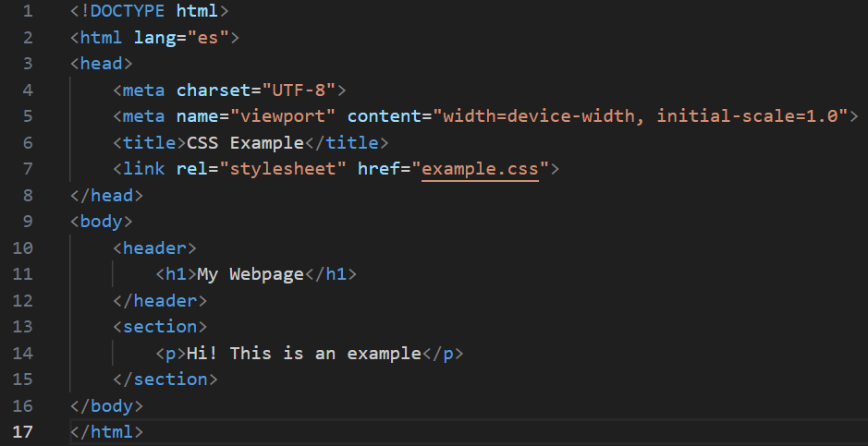
Task: Click the lang attribute name
Action: 154,38
